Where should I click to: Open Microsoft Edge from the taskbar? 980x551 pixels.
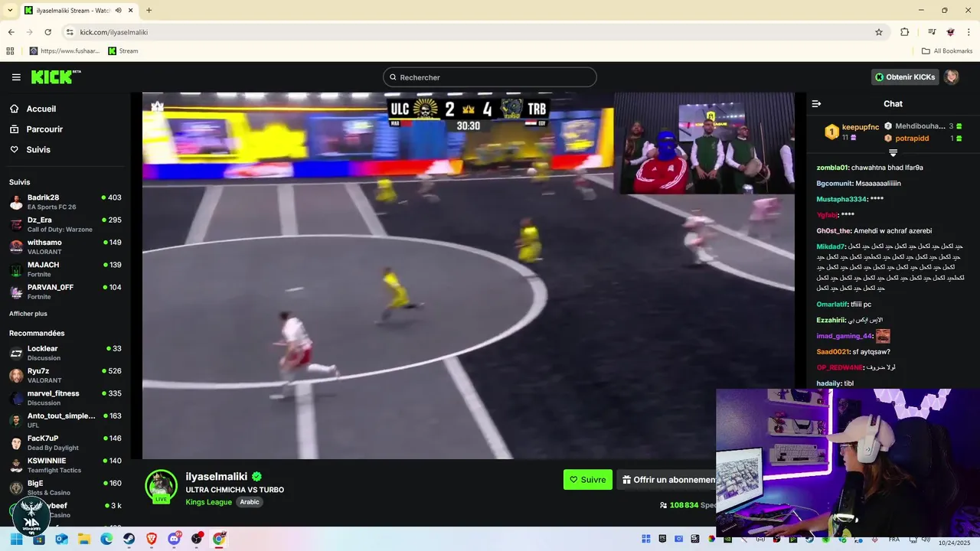106,539
